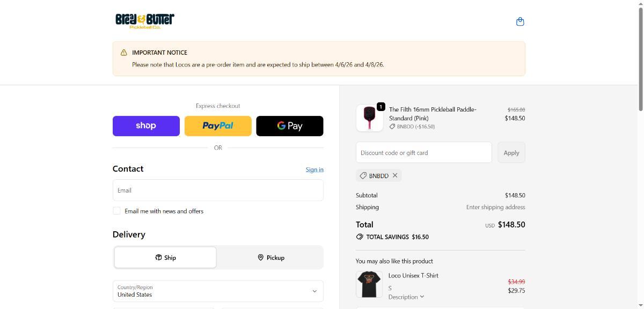Switch to Pickup delivery option
Image resolution: width=644 pixels, height=309 pixels.
coord(270,257)
